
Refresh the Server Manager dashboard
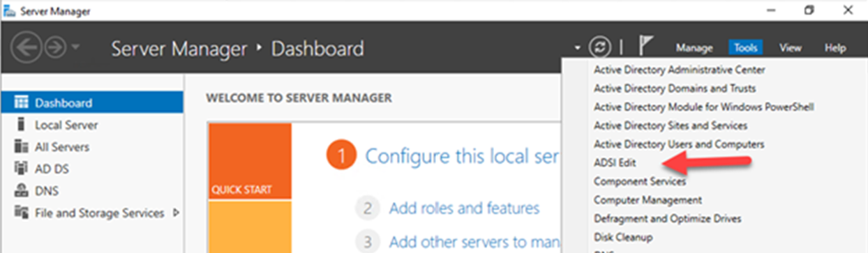click(599, 48)
